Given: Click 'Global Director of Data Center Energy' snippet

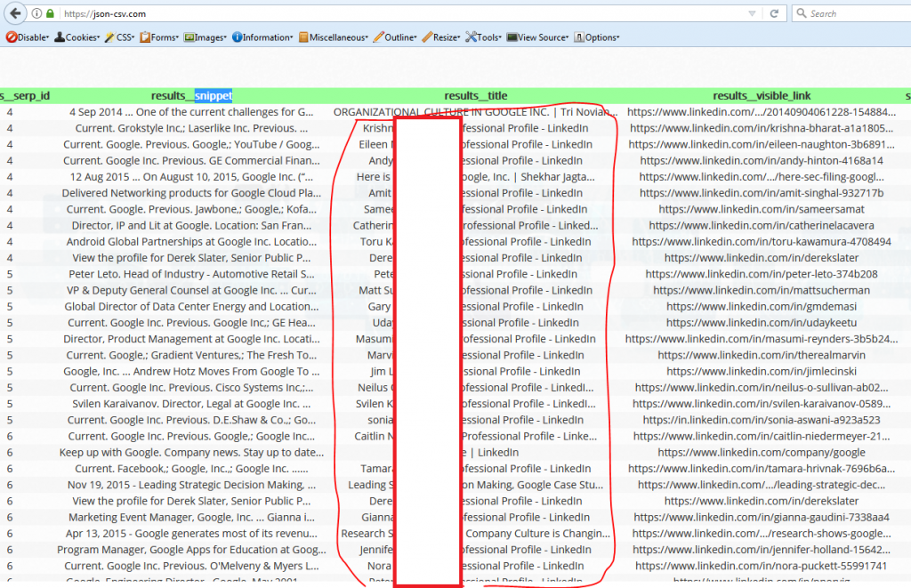Looking at the screenshot, I should (x=192, y=308).
